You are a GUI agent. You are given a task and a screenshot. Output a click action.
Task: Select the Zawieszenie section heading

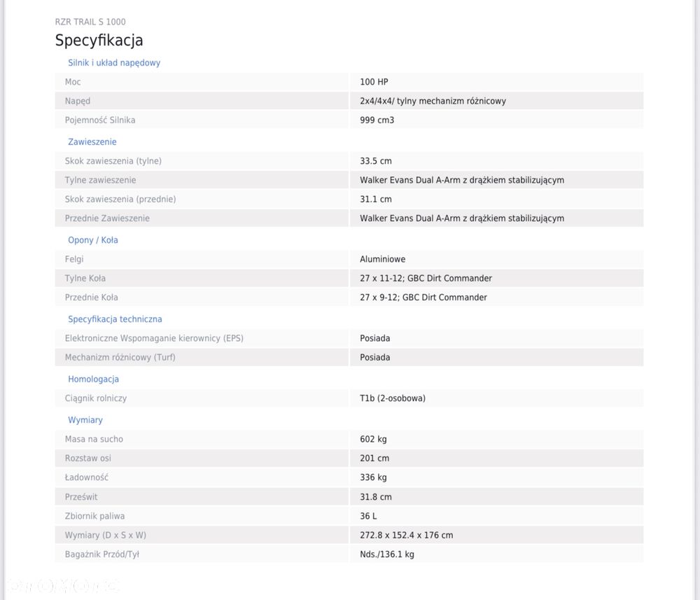coord(92,142)
